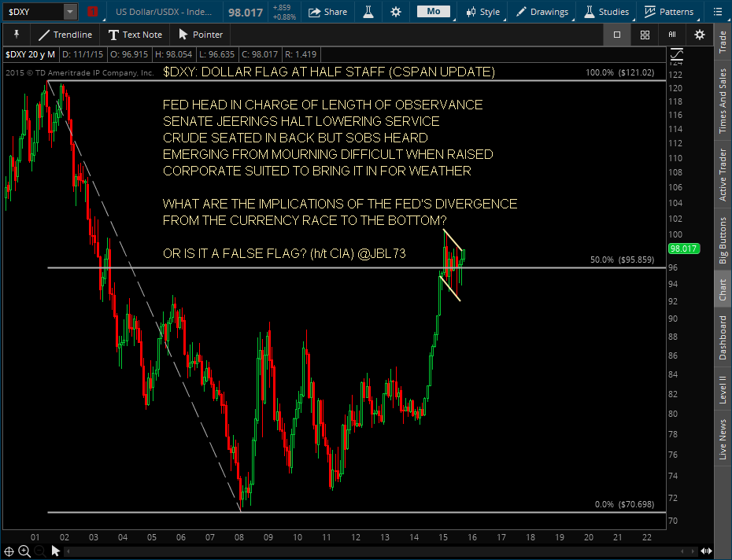Click the 120 price label on axis
Image resolution: width=732 pixels, height=560 pixels.
click(675, 88)
